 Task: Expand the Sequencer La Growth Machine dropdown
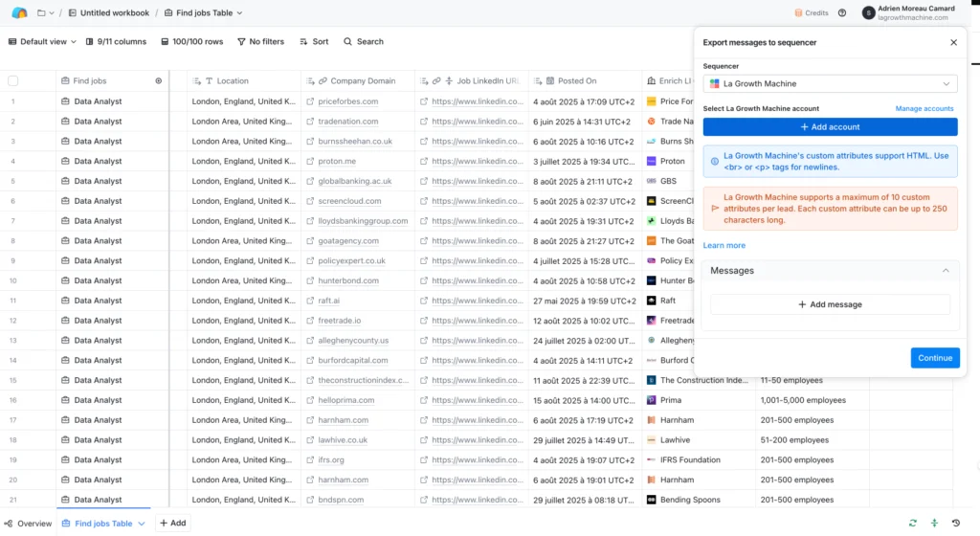click(830, 84)
